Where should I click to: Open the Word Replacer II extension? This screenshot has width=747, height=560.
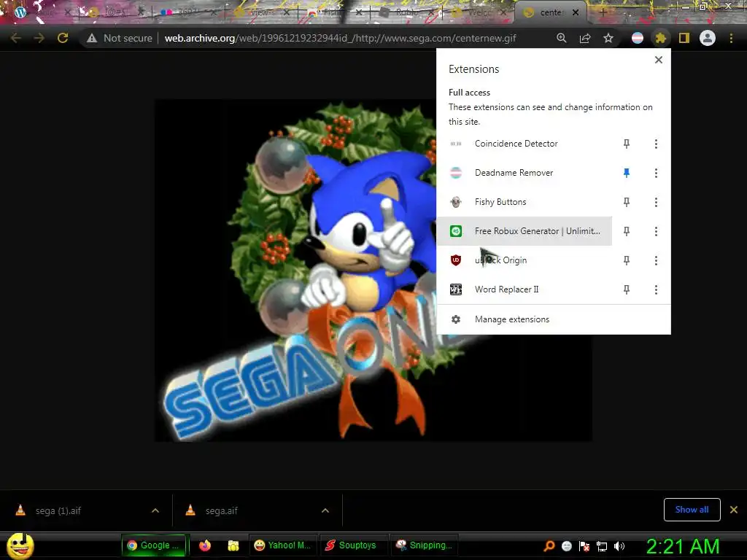[524, 289]
